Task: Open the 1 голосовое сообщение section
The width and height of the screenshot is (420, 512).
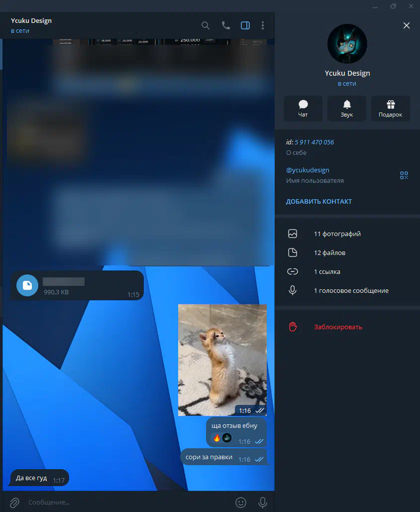Action: (351, 291)
